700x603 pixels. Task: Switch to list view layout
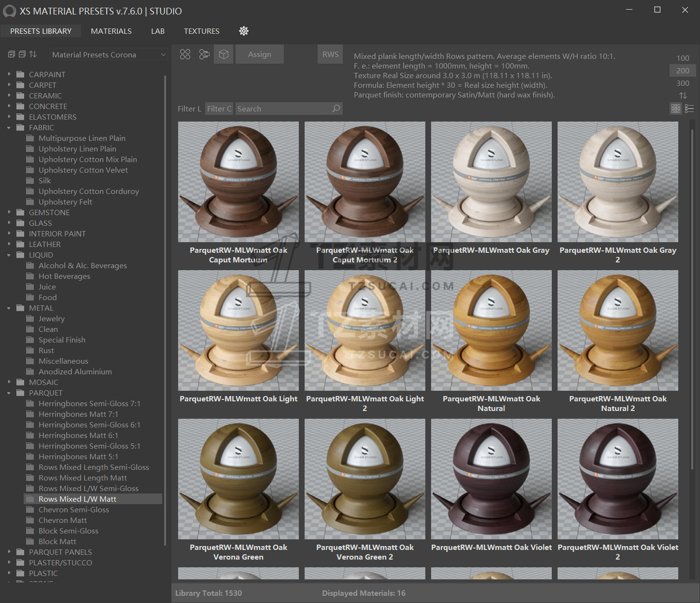689,109
